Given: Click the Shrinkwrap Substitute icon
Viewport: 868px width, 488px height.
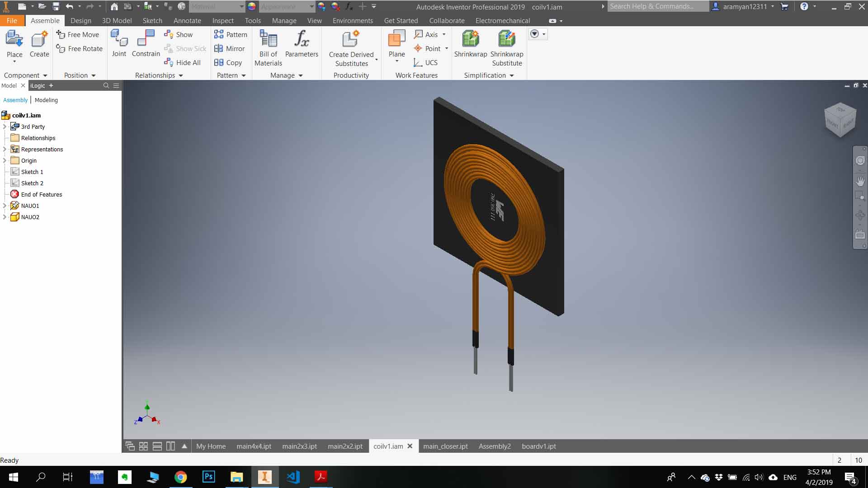Looking at the screenshot, I should coord(507,39).
